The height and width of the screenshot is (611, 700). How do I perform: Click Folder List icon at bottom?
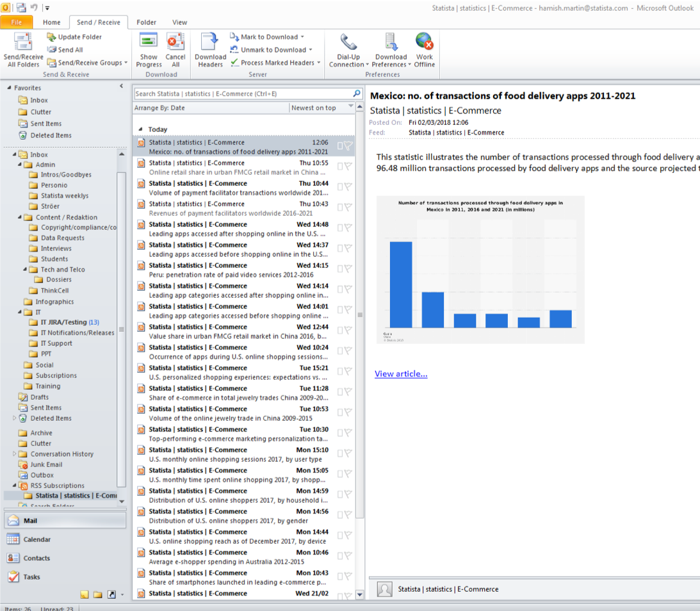(x=98, y=594)
